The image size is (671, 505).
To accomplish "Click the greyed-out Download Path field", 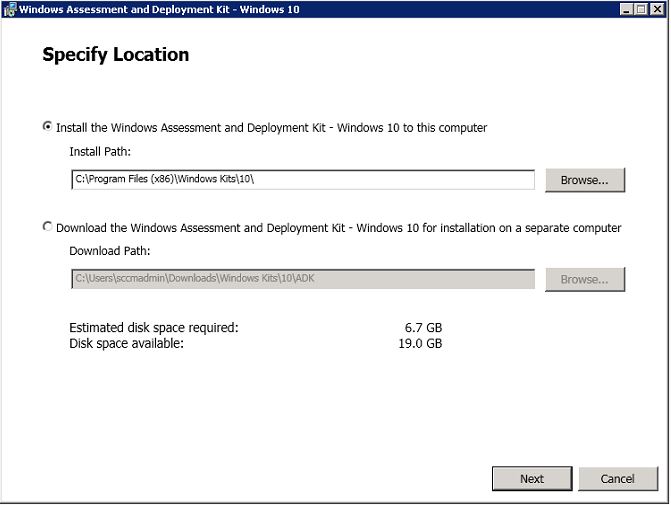I will click(x=302, y=279).
